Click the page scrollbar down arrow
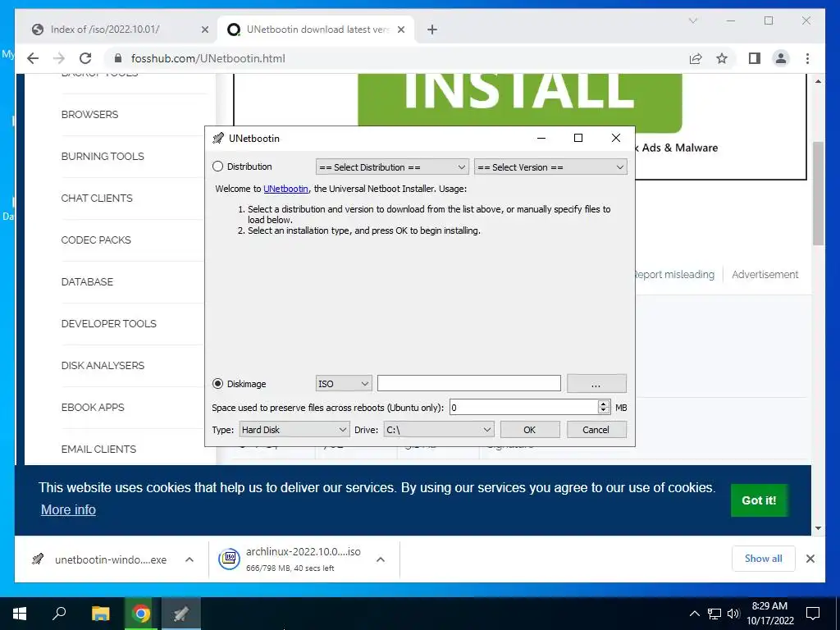 [x=818, y=527]
